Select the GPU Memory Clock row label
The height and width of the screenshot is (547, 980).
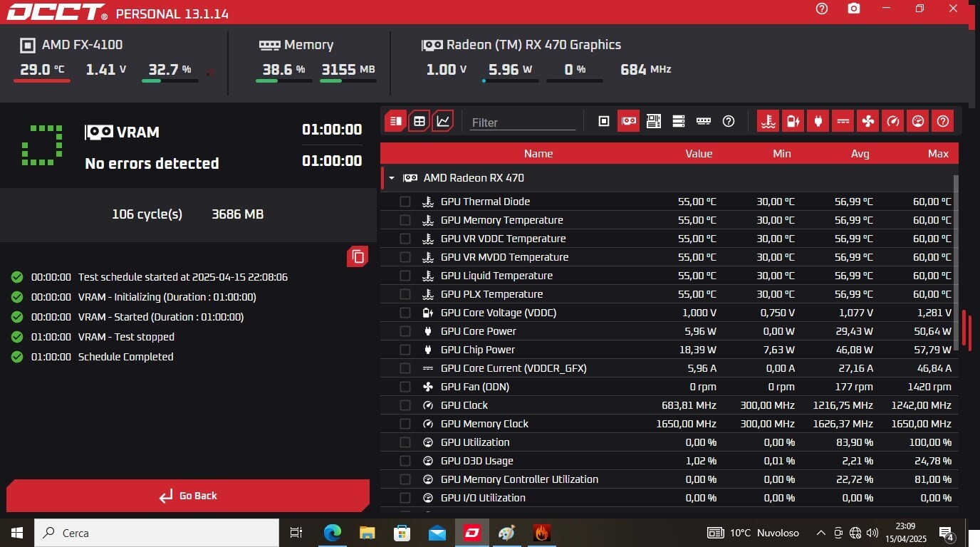click(x=485, y=424)
